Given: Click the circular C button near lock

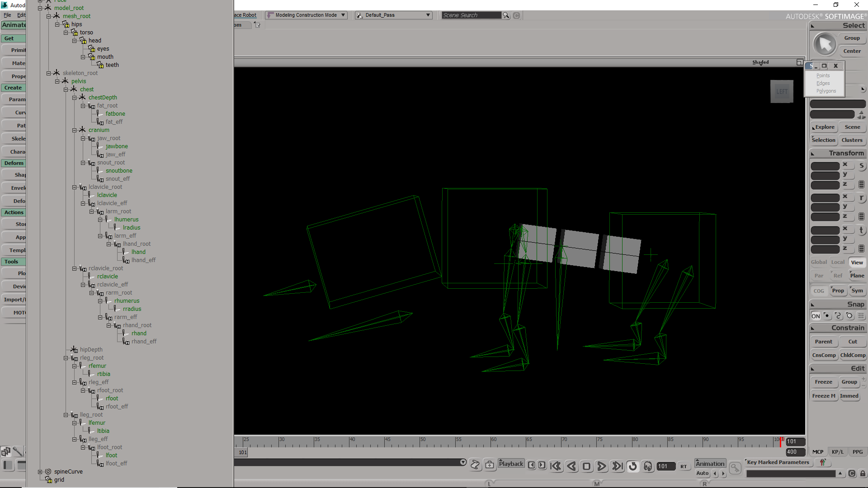Looking at the screenshot, I should pyautogui.click(x=852, y=474).
